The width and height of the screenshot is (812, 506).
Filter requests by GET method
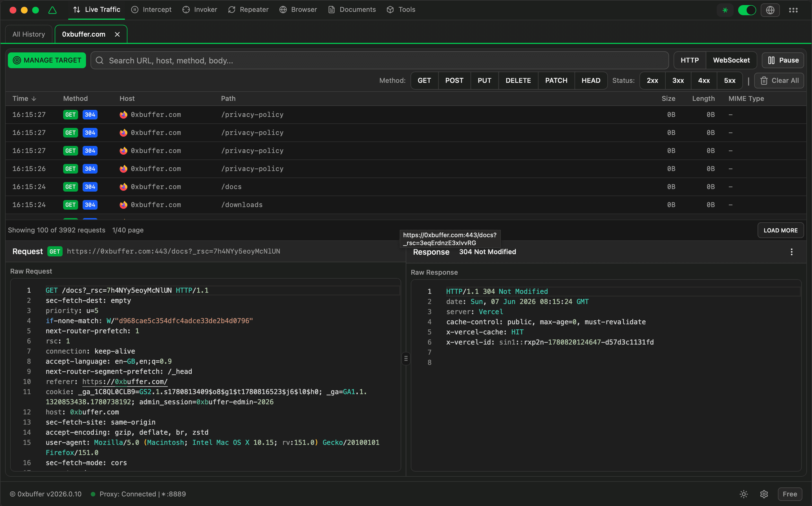(424, 80)
